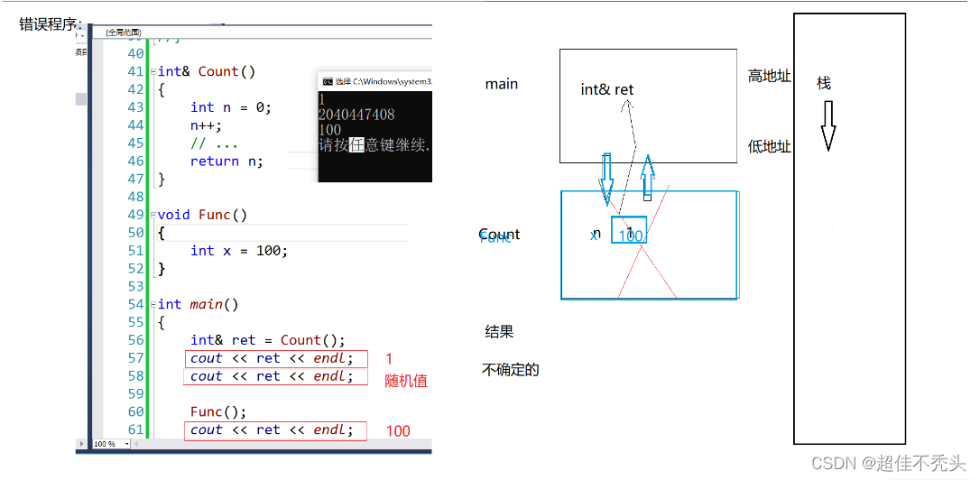Image resolution: width=980 pixels, height=480 pixels.
Task: Click the 高地址 label
Action: click(x=770, y=77)
